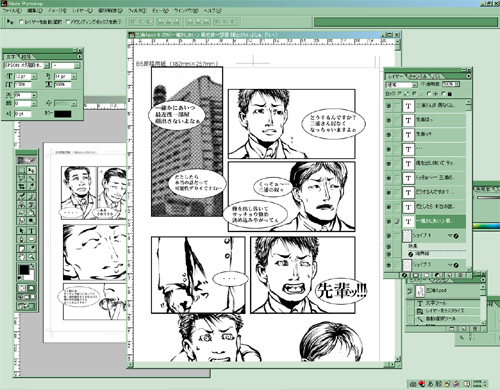This screenshot has width=500, height=390.
Task: Toggle visibility of どうするんですか layer
Action: [x=388, y=192]
